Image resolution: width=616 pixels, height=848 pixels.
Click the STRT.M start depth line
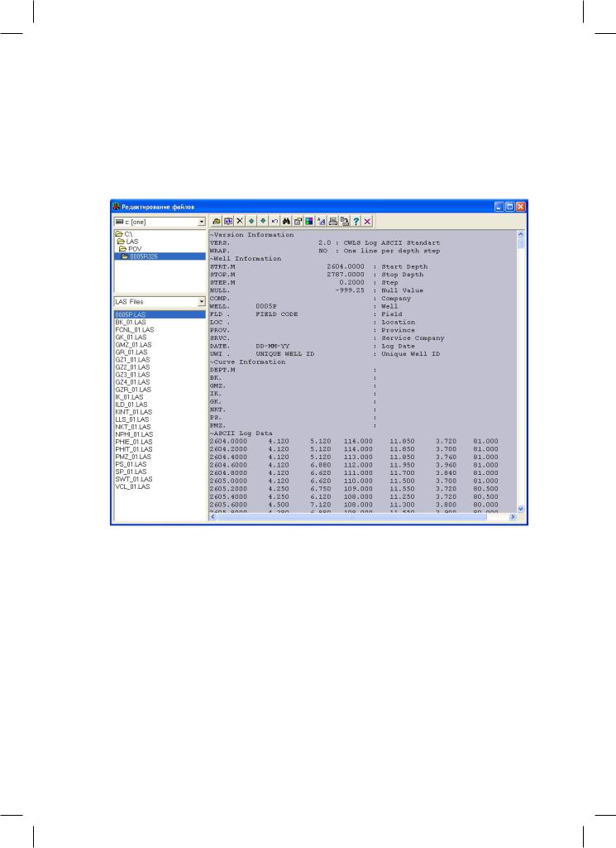[x=319, y=266]
